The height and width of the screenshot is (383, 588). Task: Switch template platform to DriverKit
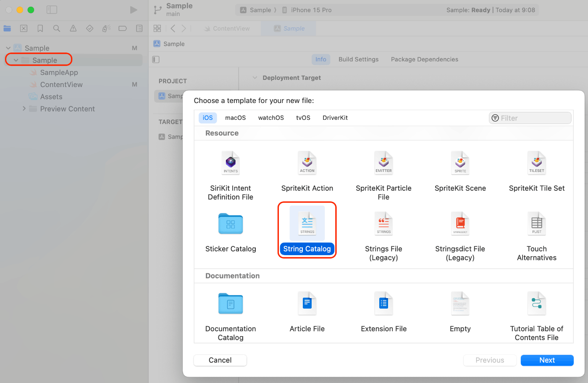(x=335, y=118)
